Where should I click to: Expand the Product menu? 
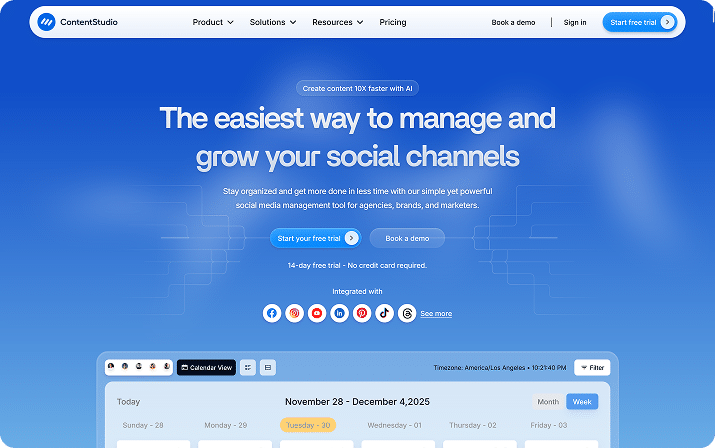(x=213, y=22)
